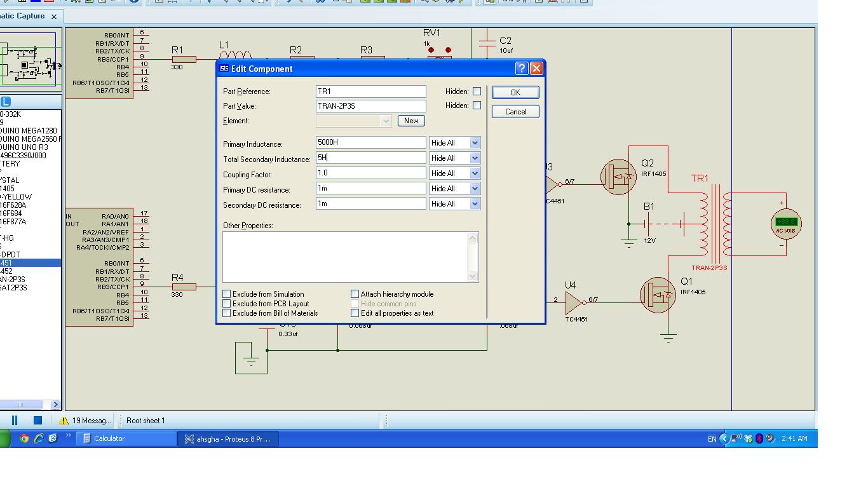Select MOSFET Q2 IRF1405 on schematic

pyautogui.click(x=618, y=177)
